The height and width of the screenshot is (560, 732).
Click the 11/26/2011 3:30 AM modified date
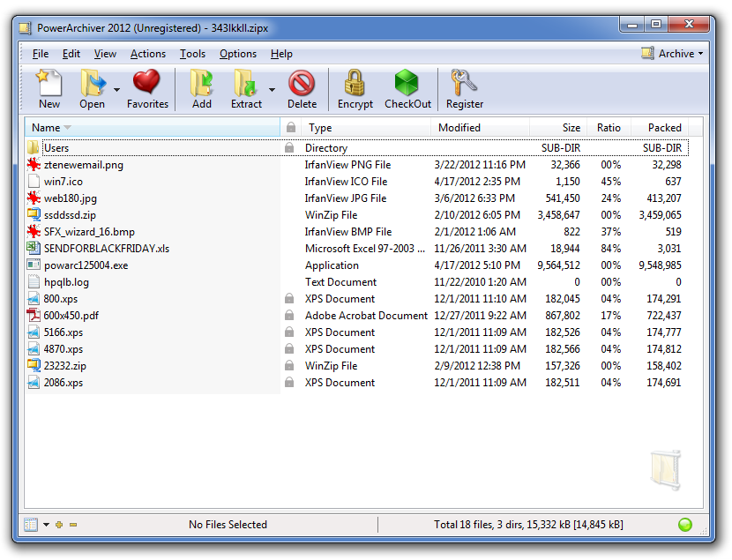pos(481,249)
